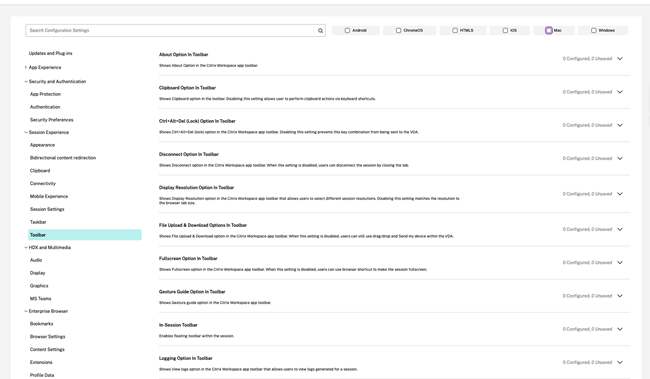Open Appearance settings

pos(42,145)
